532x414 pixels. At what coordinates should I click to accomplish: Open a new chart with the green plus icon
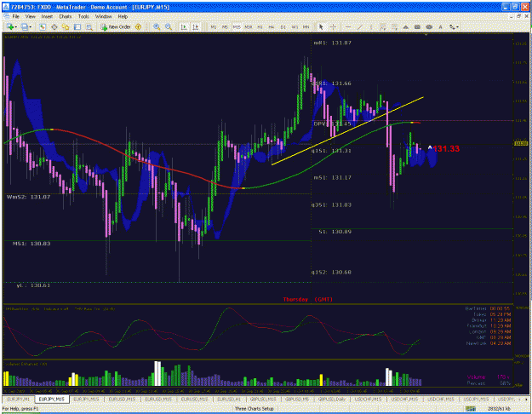9,26
